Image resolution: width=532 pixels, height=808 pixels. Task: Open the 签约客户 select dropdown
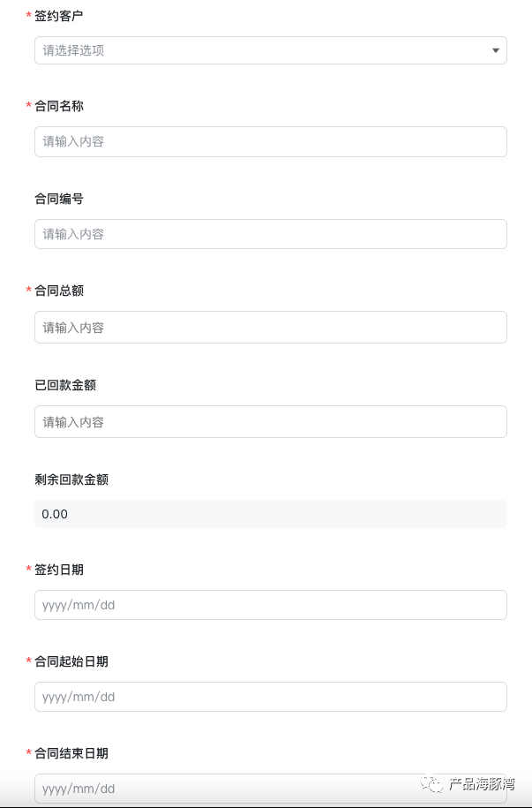click(x=270, y=50)
